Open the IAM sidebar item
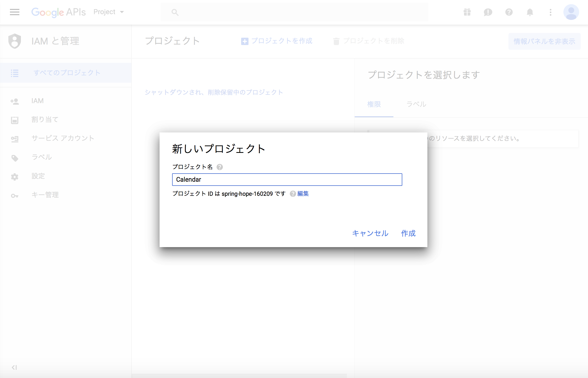Screen dimensions: 588x378 38,101
